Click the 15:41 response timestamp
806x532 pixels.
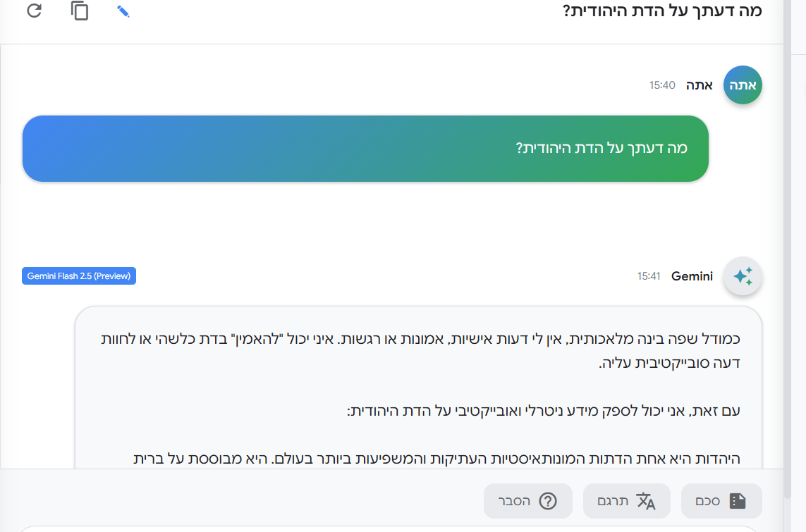(649, 276)
